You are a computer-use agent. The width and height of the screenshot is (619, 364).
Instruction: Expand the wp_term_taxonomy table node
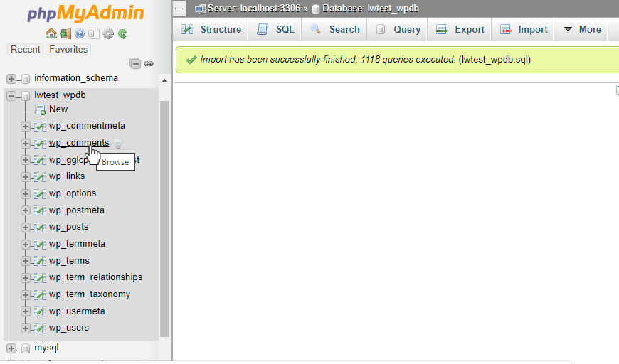[26, 295]
